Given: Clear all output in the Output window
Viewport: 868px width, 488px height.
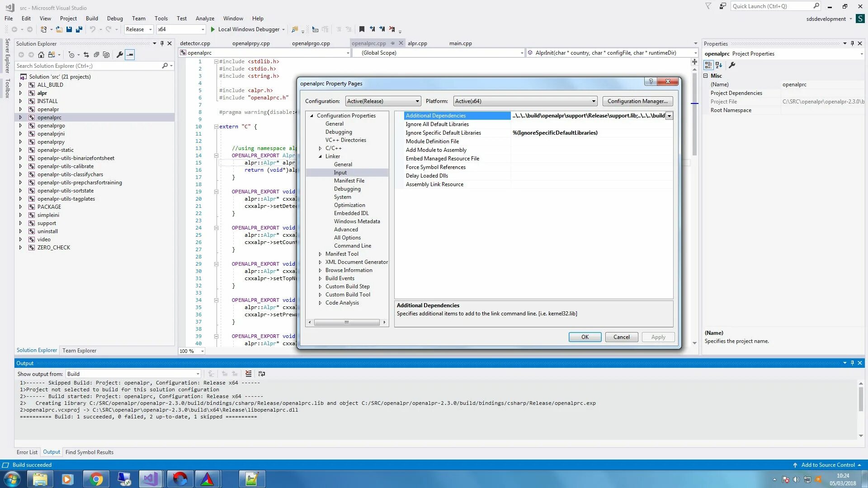Looking at the screenshot, I should point(248,374).
